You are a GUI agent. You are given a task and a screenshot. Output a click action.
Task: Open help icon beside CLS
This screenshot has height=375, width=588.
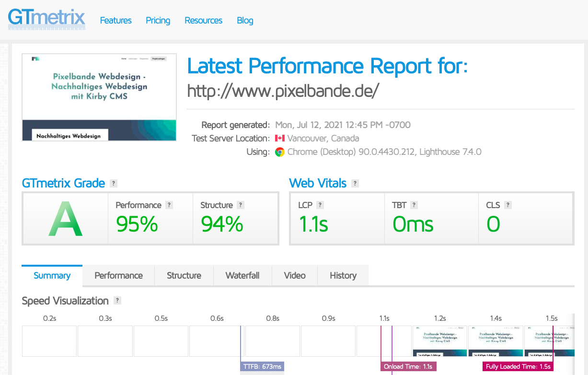point(508,205)
